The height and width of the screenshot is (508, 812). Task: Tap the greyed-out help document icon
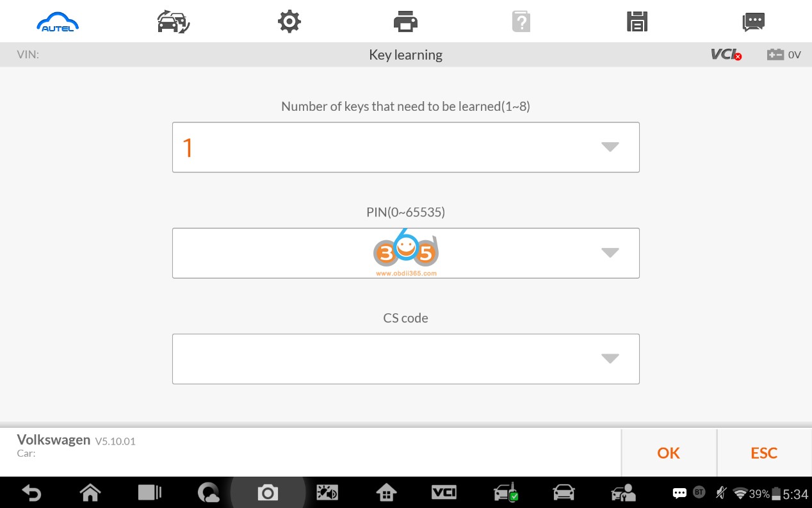521,22
